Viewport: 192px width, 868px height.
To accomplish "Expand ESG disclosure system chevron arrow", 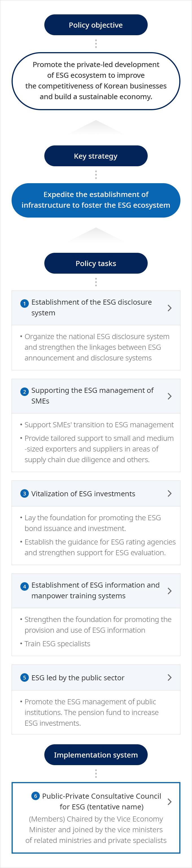I will tap(170, 308).
